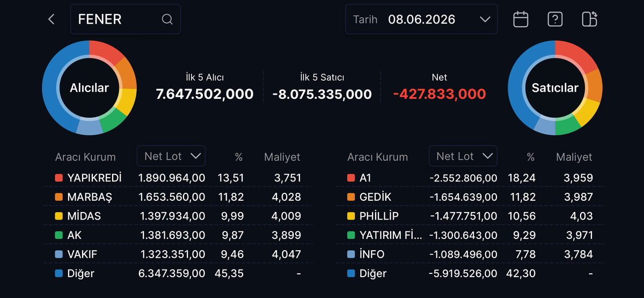This screenshot has width=644, height=298.
Task: Click the Alıcılar donut chart
Action: 89,88
